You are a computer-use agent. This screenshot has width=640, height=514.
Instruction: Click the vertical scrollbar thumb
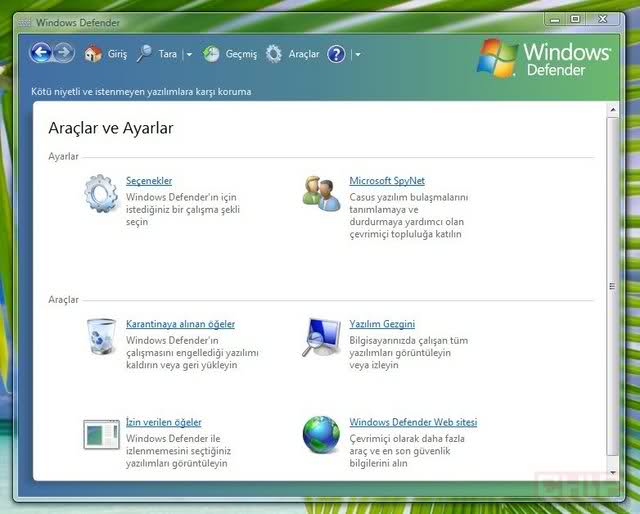613,286
